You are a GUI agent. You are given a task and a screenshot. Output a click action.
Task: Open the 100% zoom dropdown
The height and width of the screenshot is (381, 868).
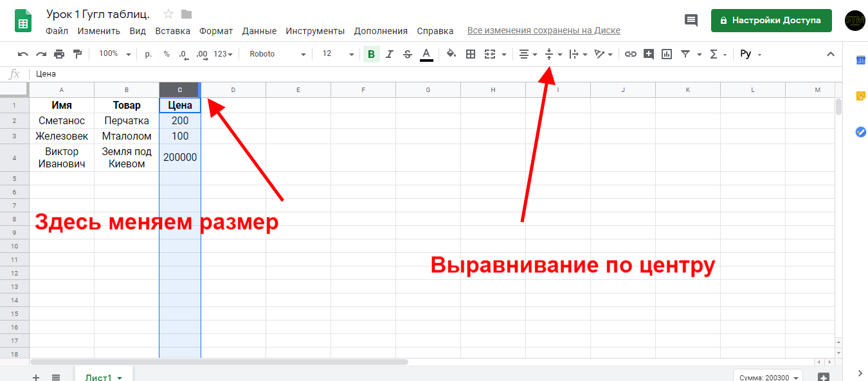(x=114, y=54)
